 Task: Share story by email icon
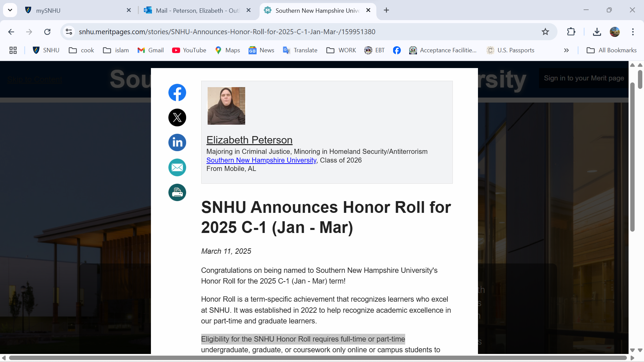177,168
